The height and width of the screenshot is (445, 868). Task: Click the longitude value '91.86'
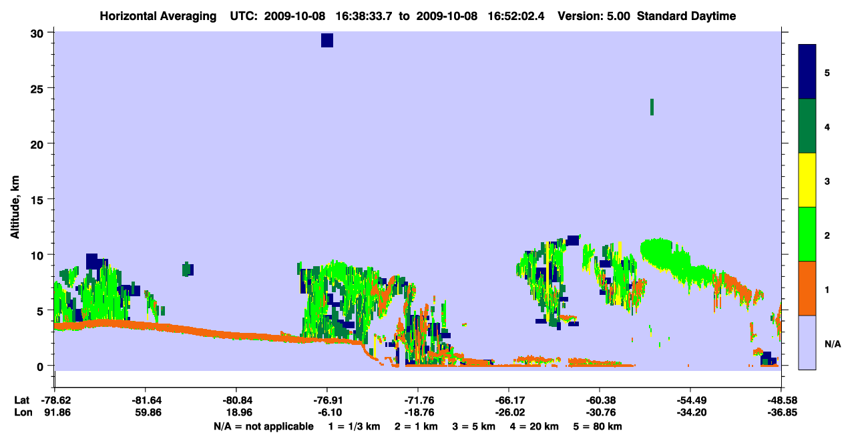(x=56, y=412)
